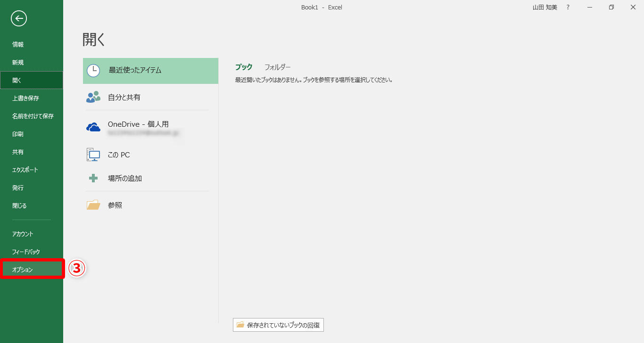
Task: Select 最近使ったアイテム location
Action: pos(150,71)
